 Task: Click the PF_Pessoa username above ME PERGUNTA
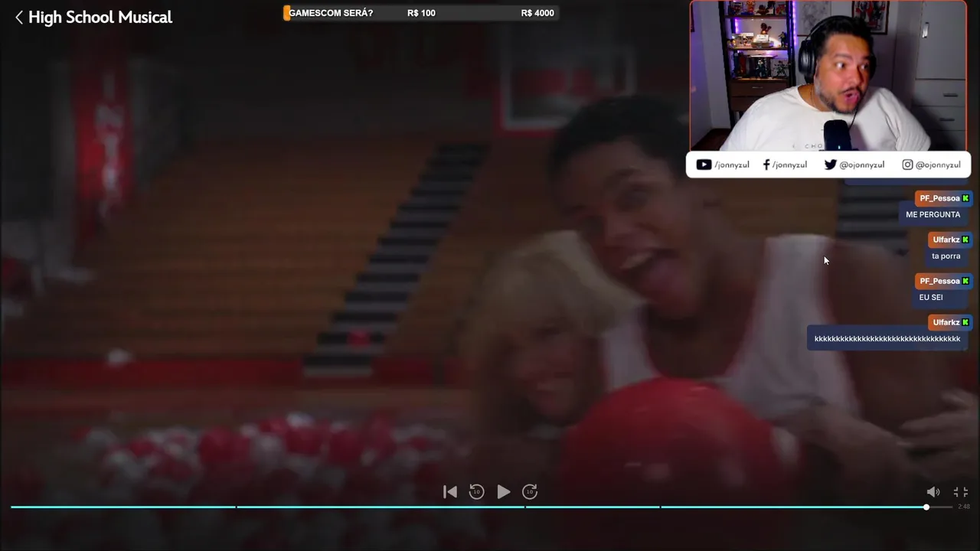click(939, 198)
